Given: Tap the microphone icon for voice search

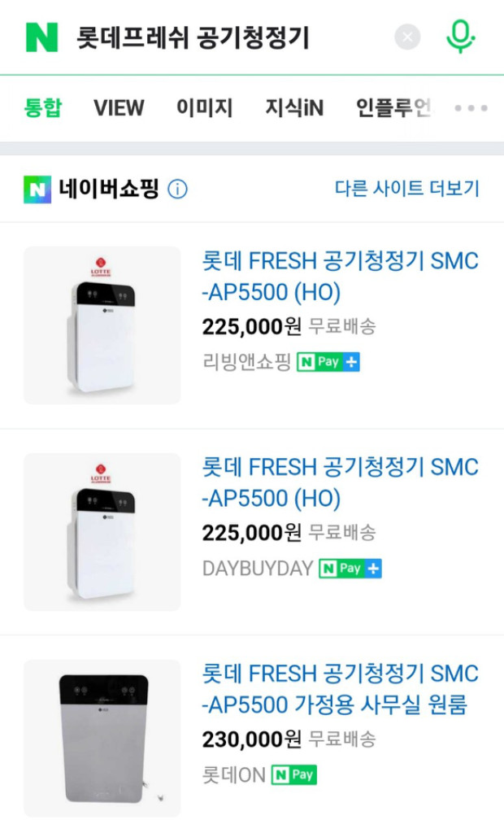Looking at the screenshot, I should pos(460,37).
